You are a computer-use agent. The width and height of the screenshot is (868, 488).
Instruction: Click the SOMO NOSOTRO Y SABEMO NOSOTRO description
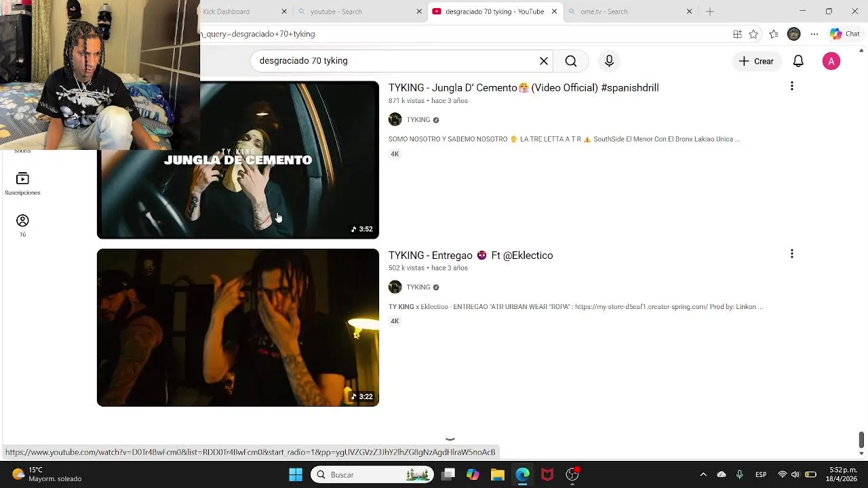(x=564, y=139)
